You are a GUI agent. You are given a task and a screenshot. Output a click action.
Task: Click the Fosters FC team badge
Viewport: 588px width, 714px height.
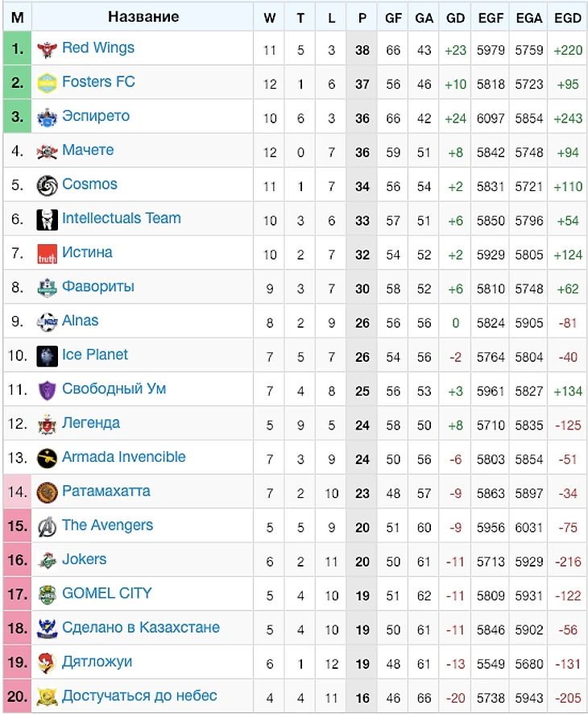pyautogui.click(x=47, y=83)
